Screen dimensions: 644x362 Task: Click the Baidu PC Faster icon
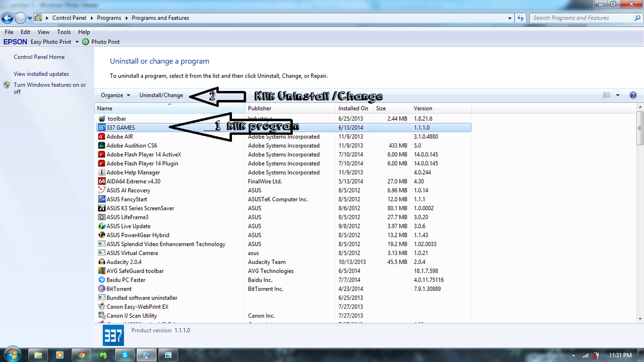102,280
